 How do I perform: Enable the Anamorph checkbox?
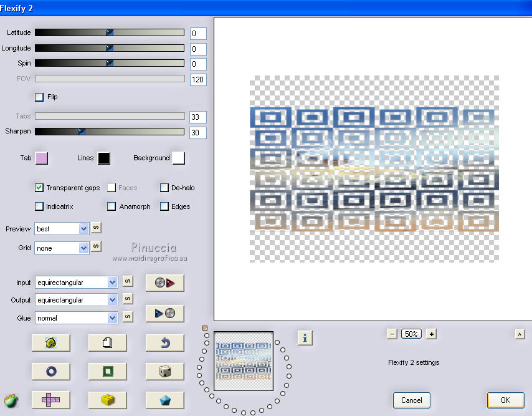[x=112, y=206]
